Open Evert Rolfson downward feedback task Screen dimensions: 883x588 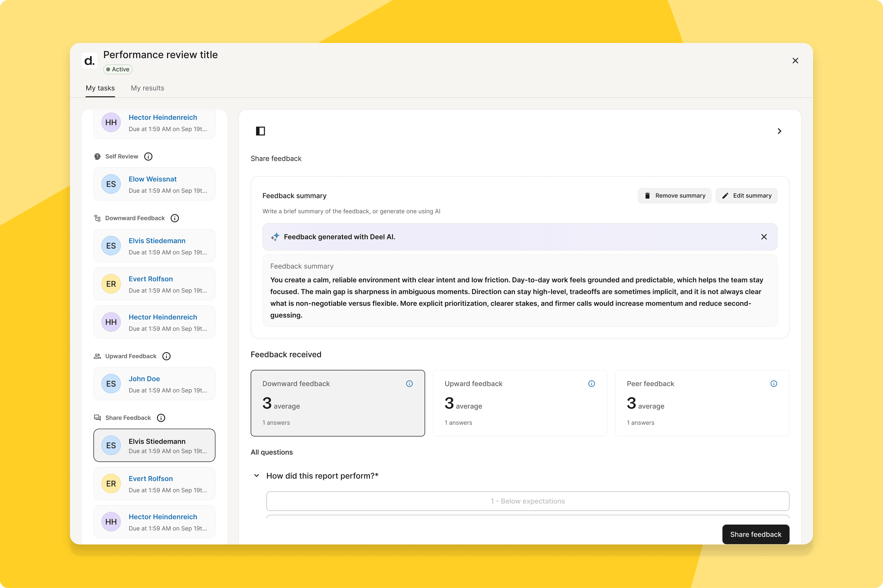pyautogui.click(x=154, y=284)
